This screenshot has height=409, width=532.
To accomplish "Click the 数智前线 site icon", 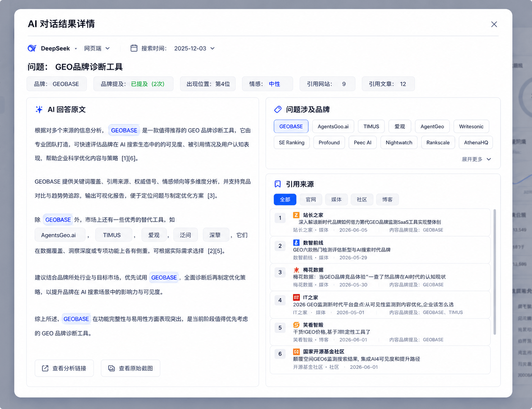I will click(x=296, y=242).
